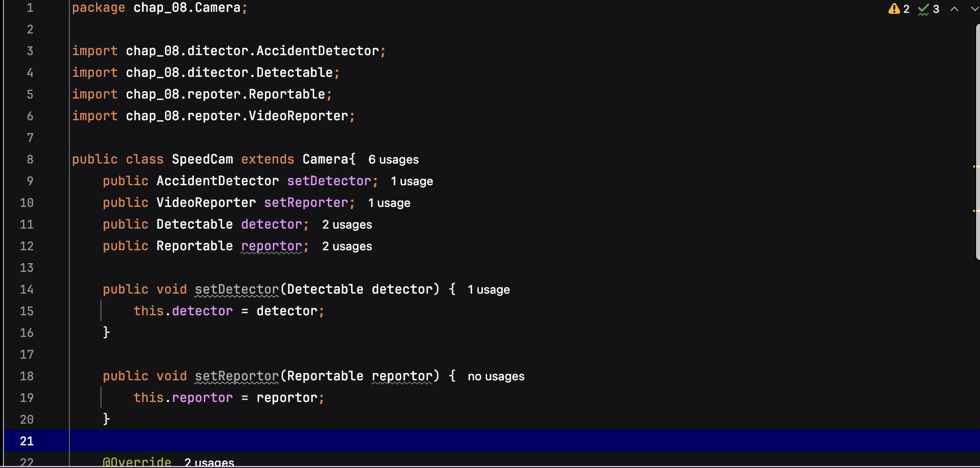This screenshot has width=980, height=468.
Task: Click 'Detectable' in the line 4 import
Action: click(x=294, y=72)
